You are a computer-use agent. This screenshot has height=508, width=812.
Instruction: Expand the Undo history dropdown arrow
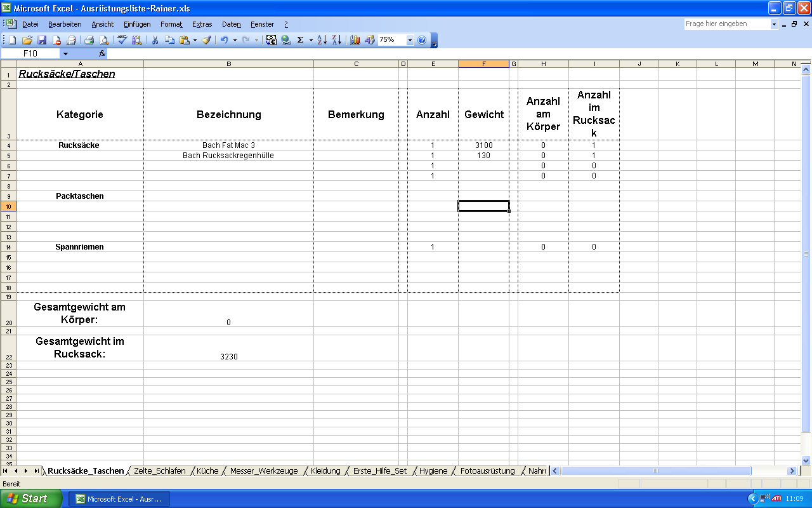(235, 40)
